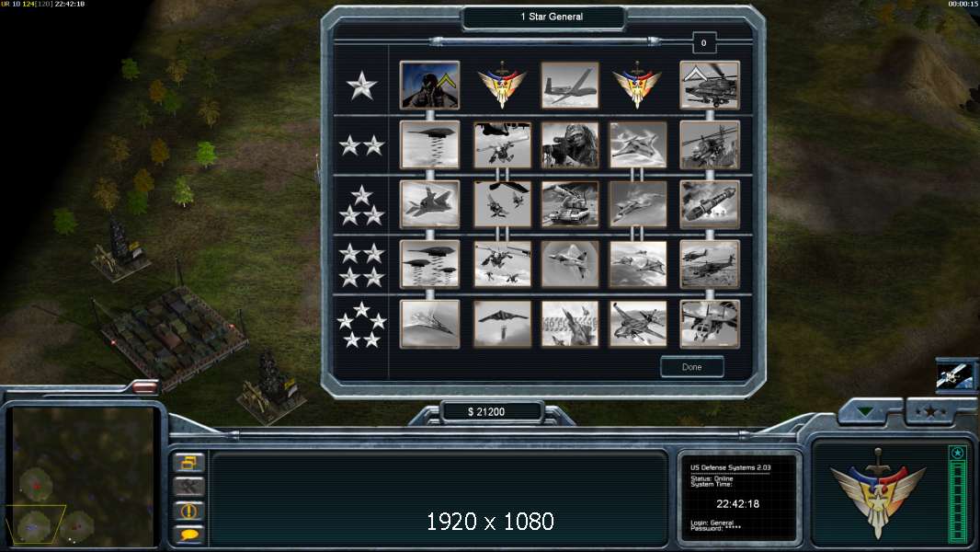Click the general experience progress bar at top
The image size is (980, 552).
point(543,41)
